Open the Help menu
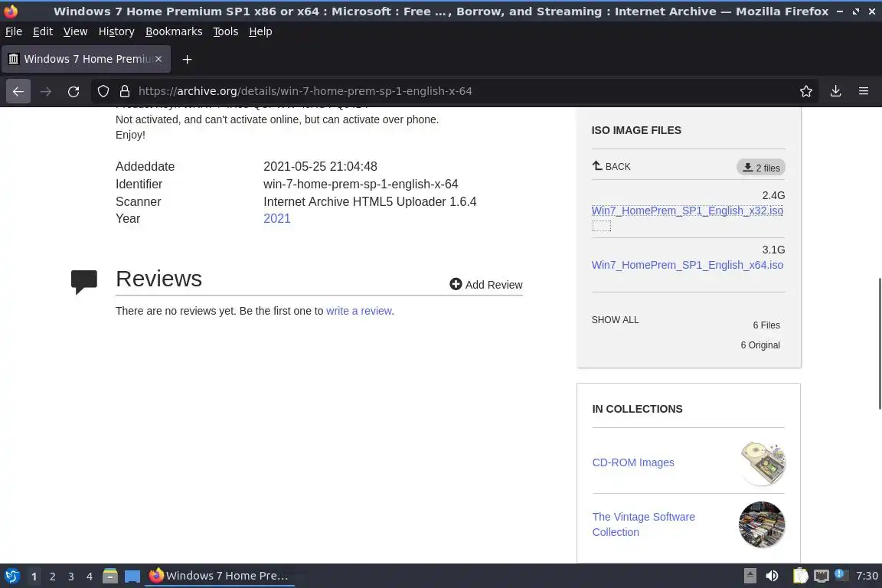 [x=260, y=31]
